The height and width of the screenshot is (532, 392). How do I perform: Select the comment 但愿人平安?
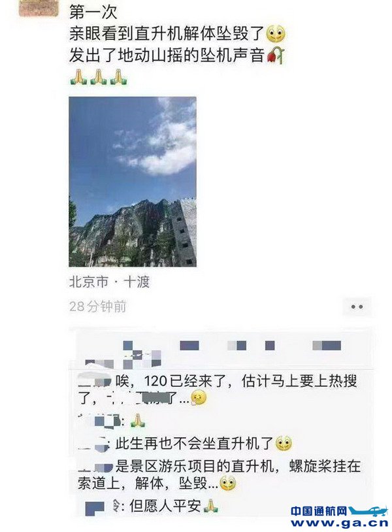(152, 507)
